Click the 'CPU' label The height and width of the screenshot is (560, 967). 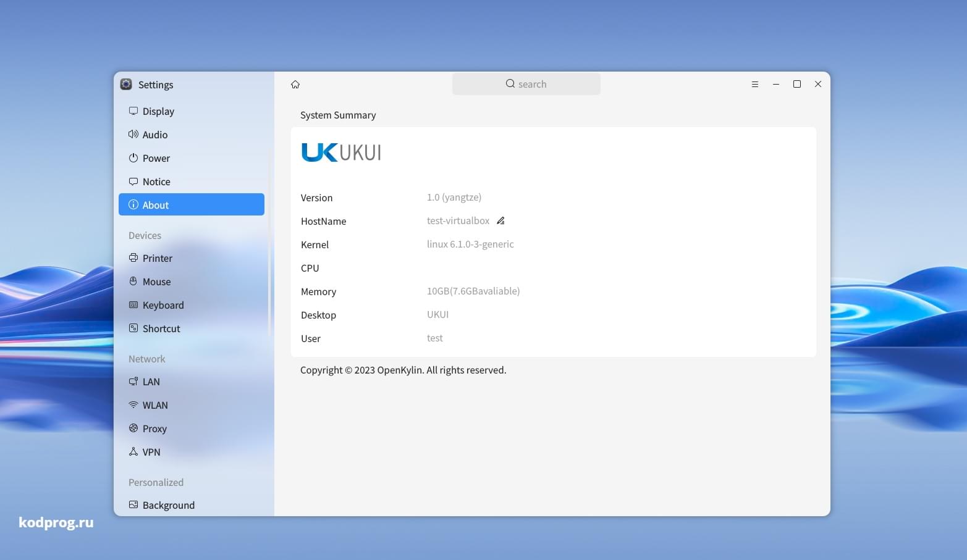(310, 268)
